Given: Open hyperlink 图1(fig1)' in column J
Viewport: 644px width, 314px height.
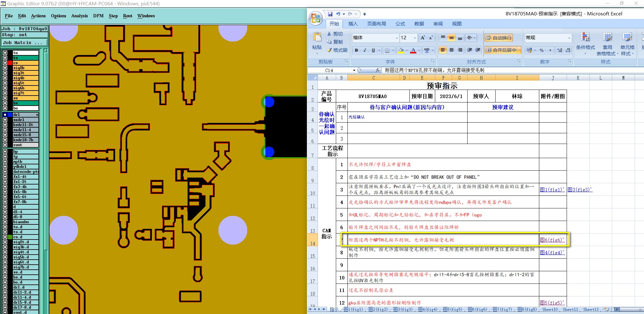Looking at the screenshot, I should click(x=552, y=190).
